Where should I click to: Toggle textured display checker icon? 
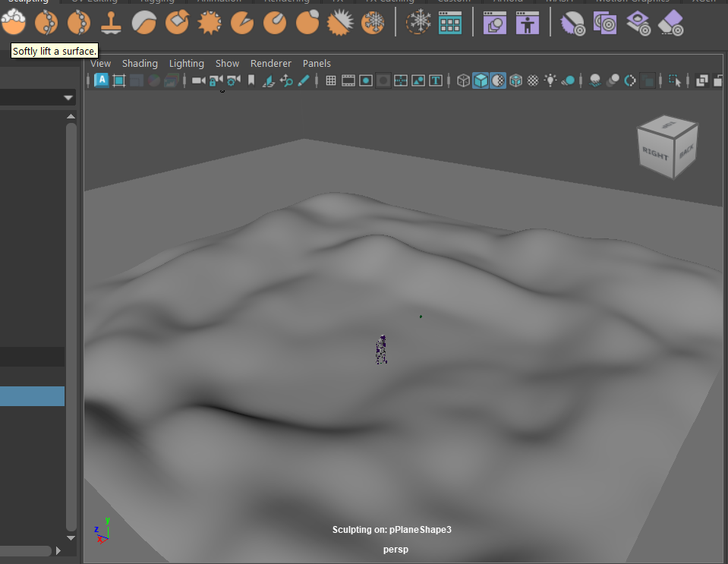tap(533, 80)
